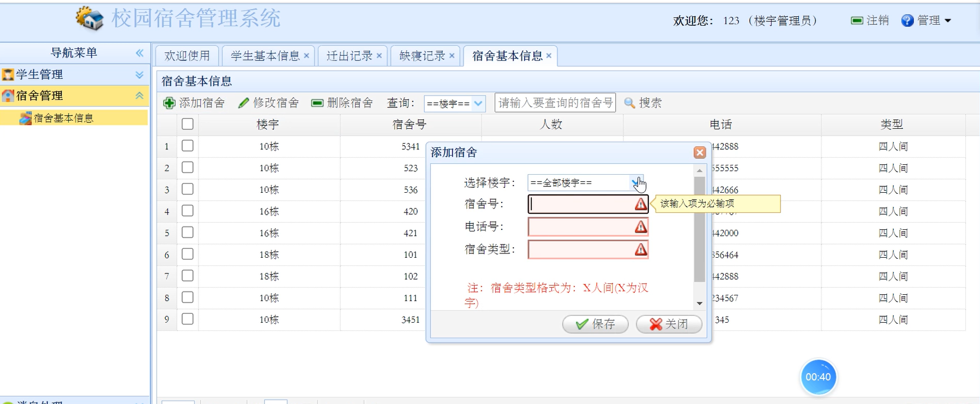980x404 pixels.
Task: Click the 类型 column header
Action: (x=892, y=124)
